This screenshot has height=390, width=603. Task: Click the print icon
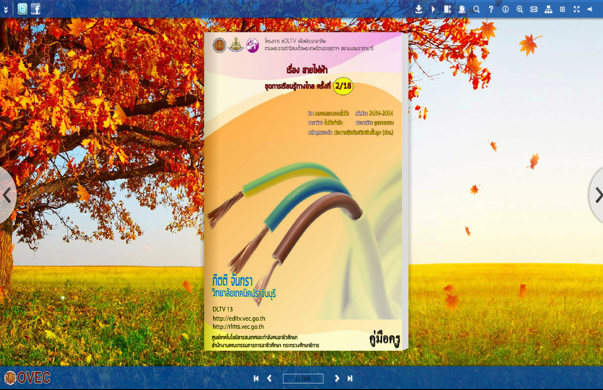pos(462,9)
